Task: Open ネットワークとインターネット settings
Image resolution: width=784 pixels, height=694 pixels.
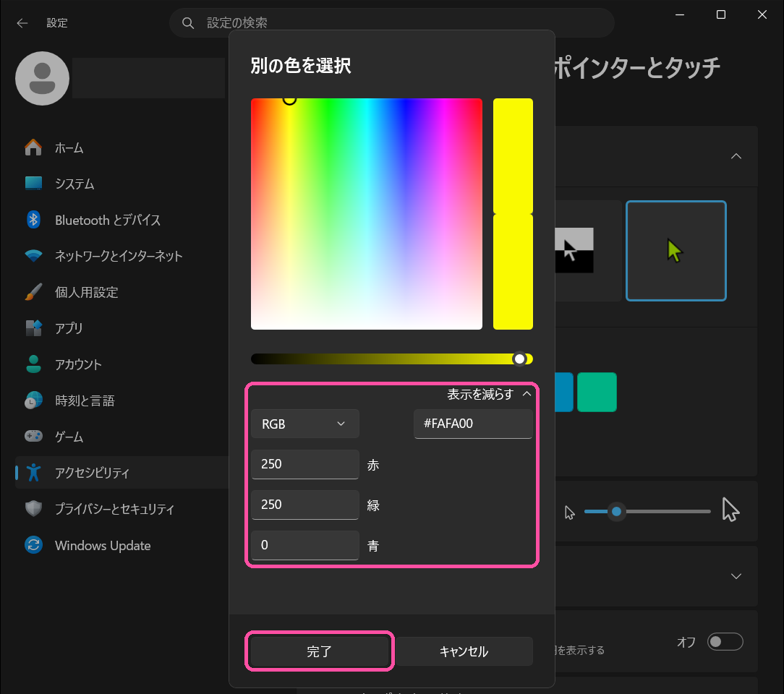Action: click(122, 256)
